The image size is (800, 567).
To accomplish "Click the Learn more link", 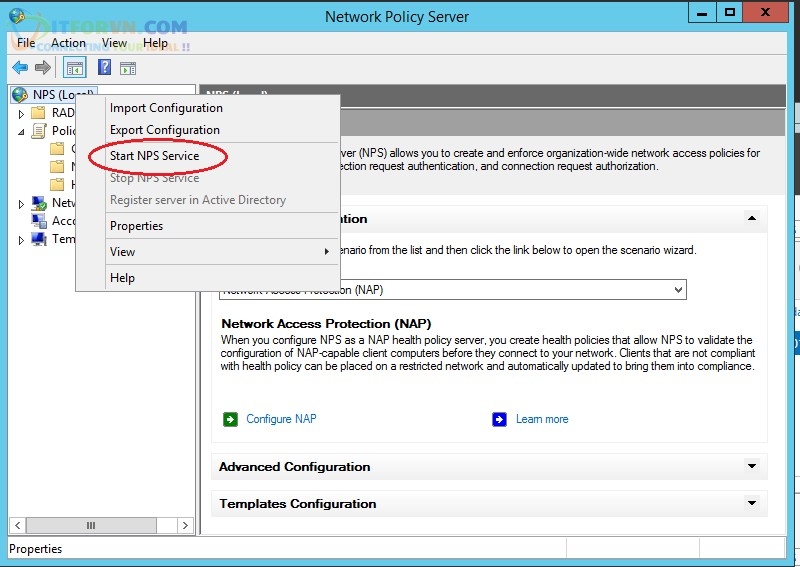I will [x=542, y=419].
